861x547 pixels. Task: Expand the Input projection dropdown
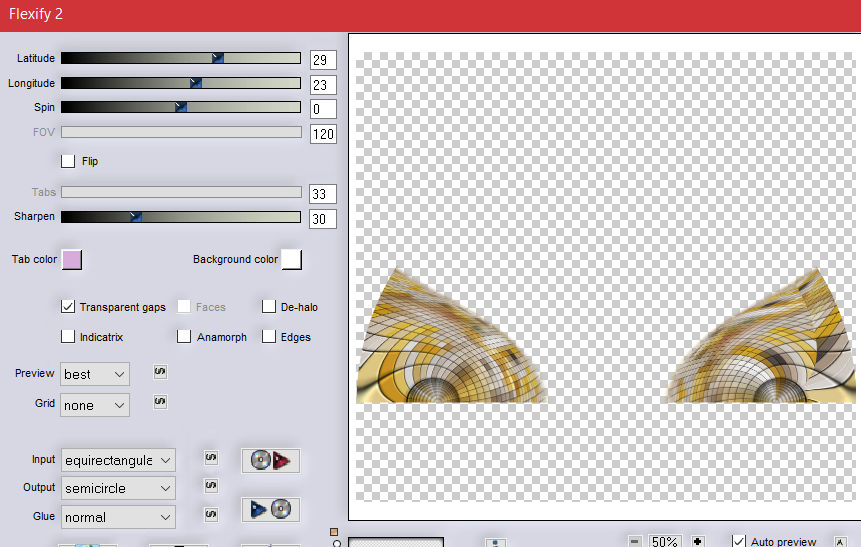pos(118,460)
